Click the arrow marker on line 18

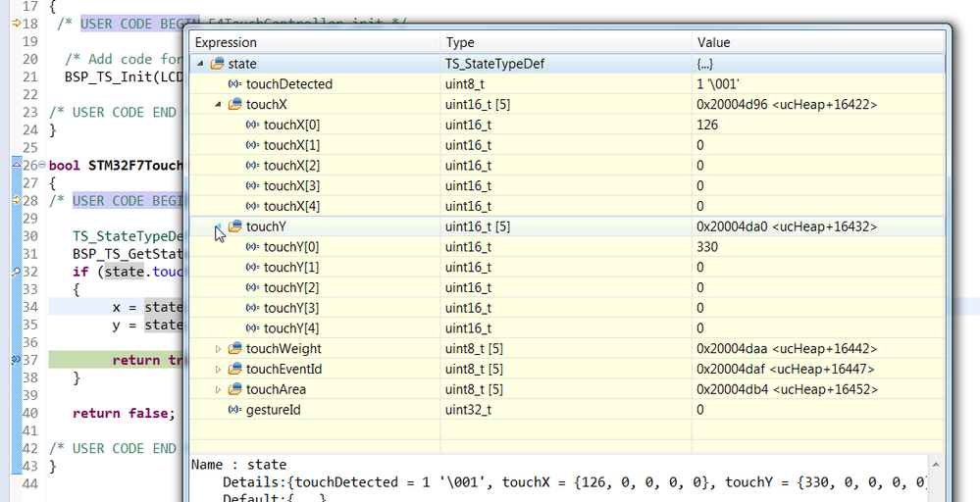pos(17,24)
